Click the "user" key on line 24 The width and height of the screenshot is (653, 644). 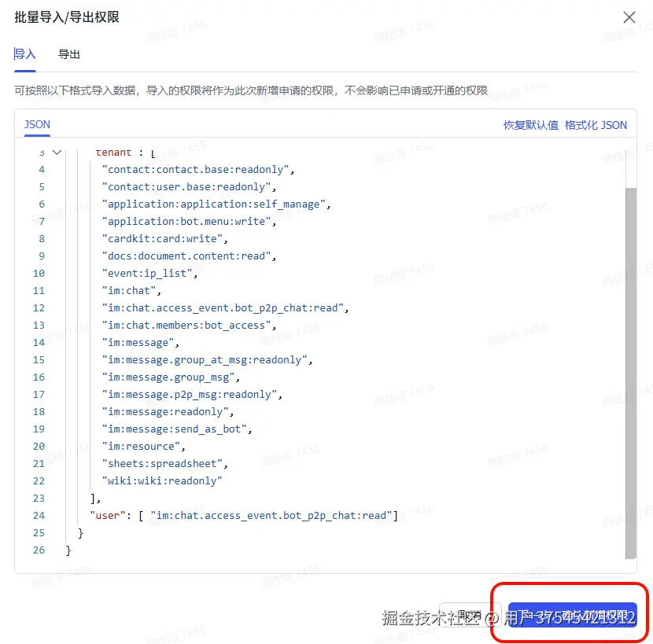[108, 515]
